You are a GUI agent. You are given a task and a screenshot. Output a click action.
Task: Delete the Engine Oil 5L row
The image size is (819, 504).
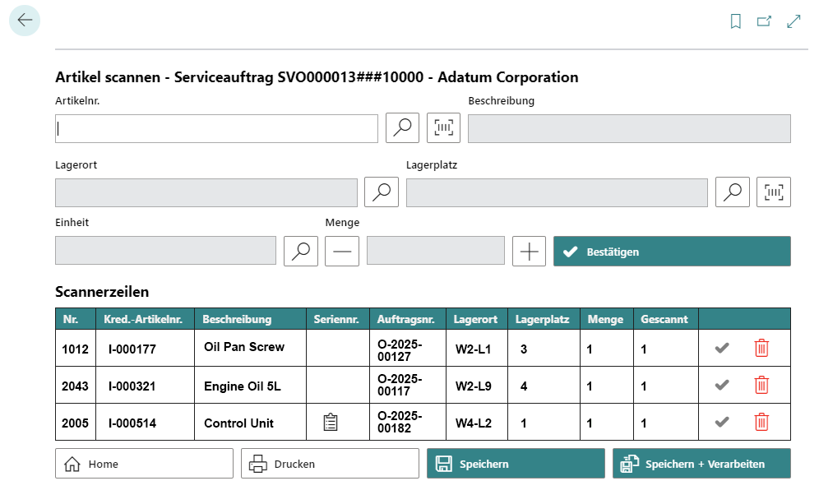tap(761, 385)
